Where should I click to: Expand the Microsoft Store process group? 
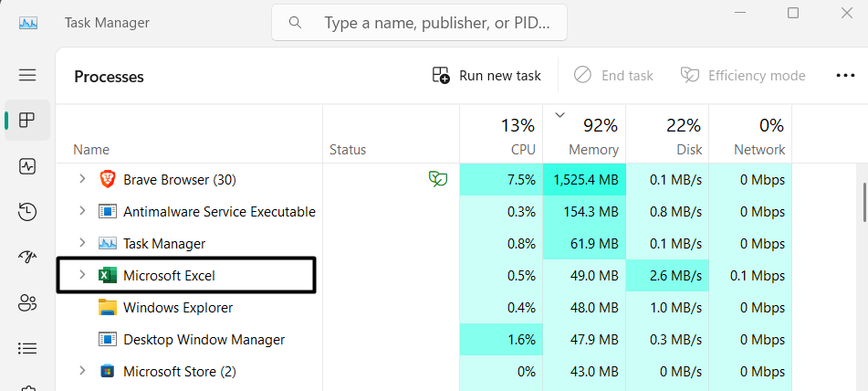click(82, 371)
